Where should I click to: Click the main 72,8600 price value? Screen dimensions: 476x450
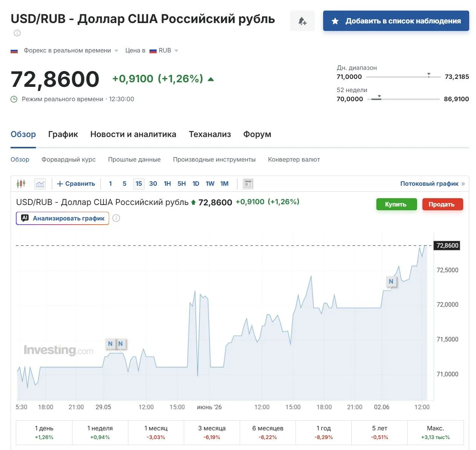(55, 79)
